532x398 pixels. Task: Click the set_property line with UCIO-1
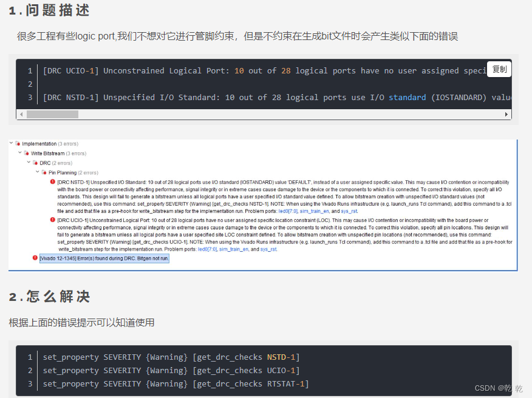pyautogui.click(x=171, y=370)
